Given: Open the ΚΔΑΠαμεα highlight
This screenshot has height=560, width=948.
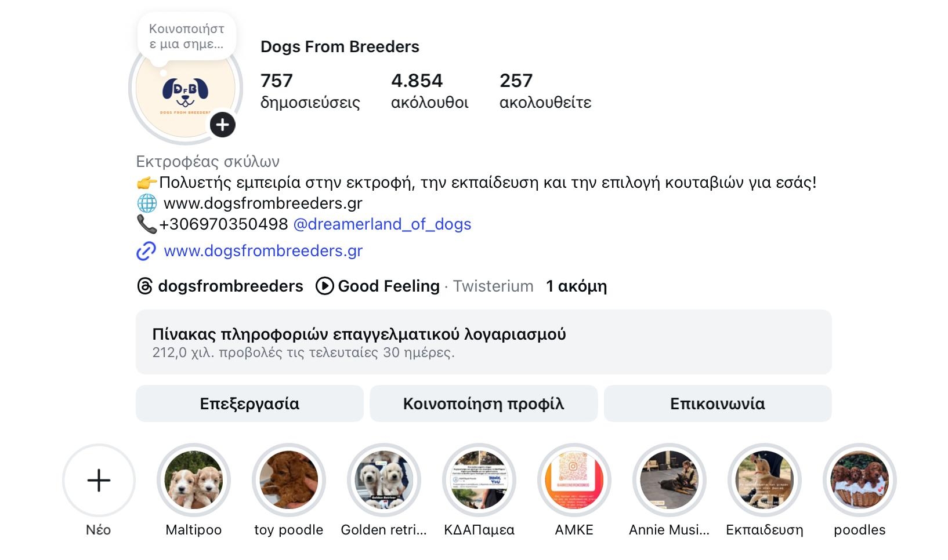Looking at the screenshot, I should click(479, 480).
